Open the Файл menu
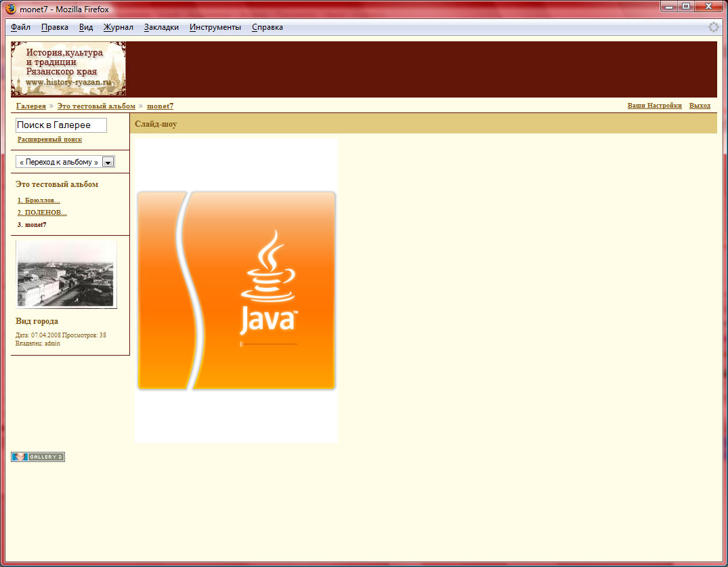The width and height of the screenshot is (728, 567). [20, 27]
